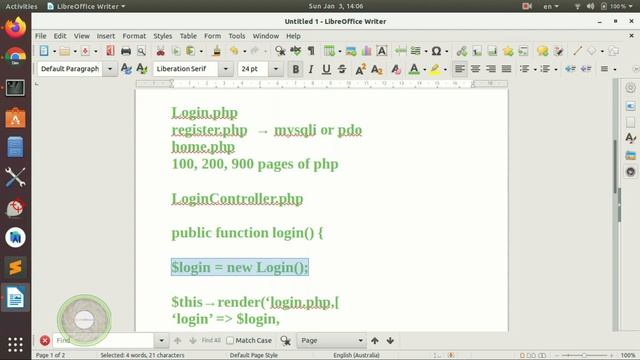The height and width of the screenshot is (360, 640).
Task: Undo the last action
Action: click(x=234, y=51)
